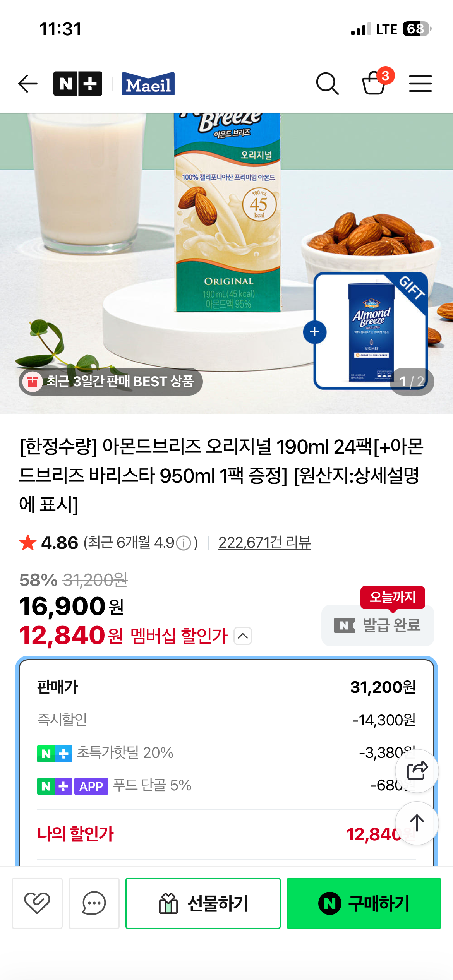The image size is (453, 980).
Task: Collapse the 멤버십 할인가 details chevron
Action: [x=243, y=636]
